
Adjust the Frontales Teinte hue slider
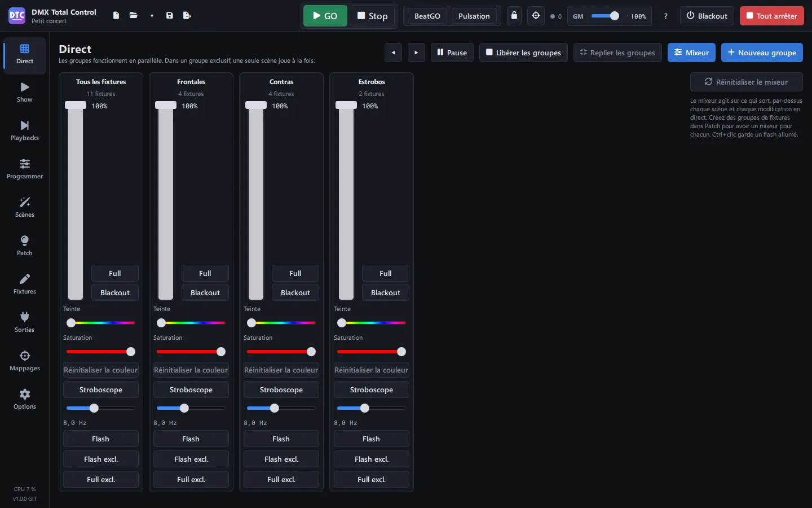(191, 323)
